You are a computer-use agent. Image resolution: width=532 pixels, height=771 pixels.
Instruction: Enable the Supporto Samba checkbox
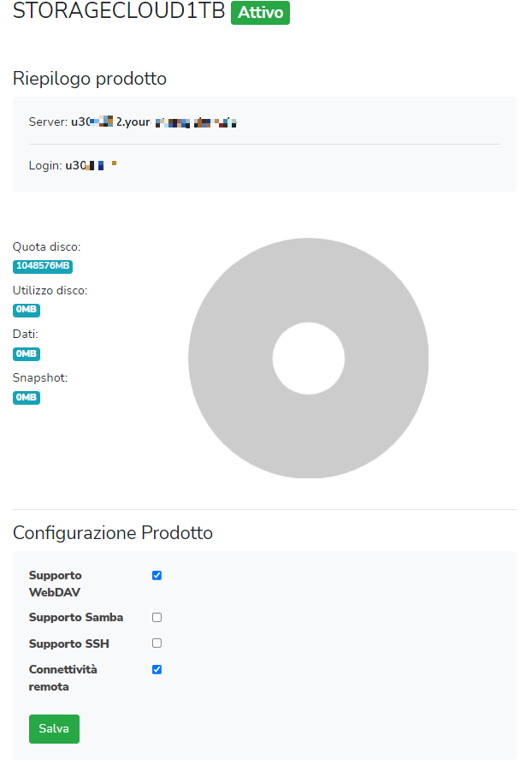pyautogui.click(x=157, y=617)
